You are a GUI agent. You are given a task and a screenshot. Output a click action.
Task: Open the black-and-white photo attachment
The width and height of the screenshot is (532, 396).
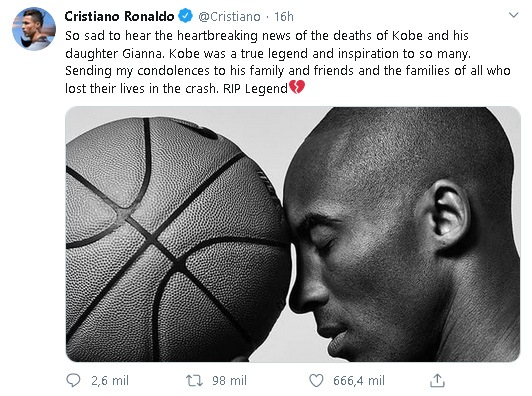[293, 234]
